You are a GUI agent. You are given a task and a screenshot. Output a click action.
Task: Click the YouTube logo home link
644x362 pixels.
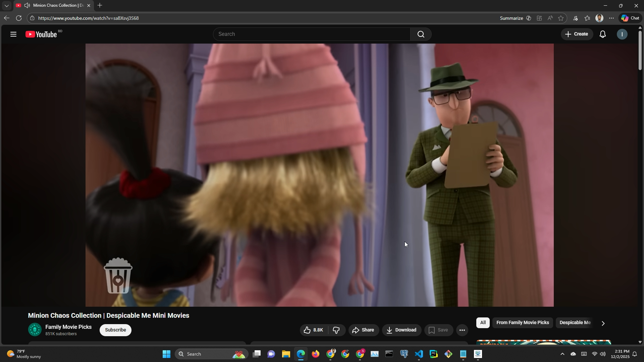point(42,34)
